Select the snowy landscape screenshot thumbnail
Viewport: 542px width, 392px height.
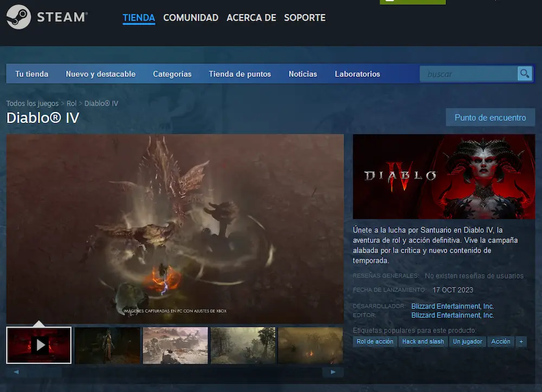coord(175,345)
